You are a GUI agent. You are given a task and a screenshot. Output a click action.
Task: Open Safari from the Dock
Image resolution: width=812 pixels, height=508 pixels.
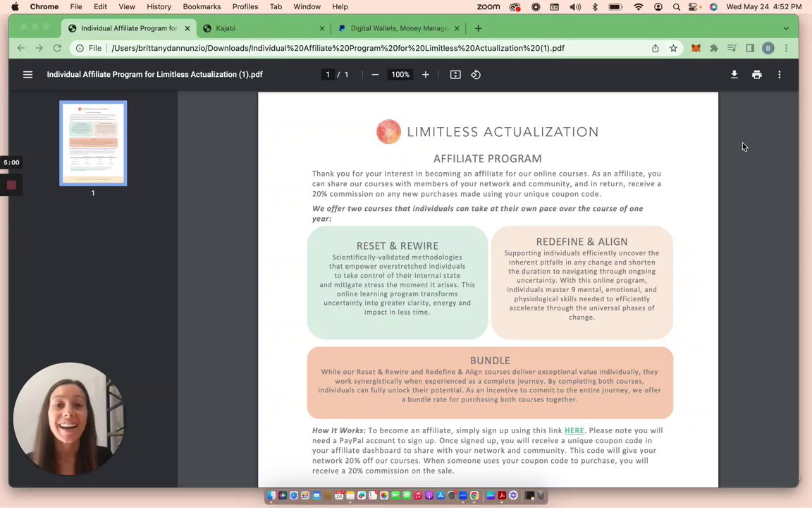(294, 495)
